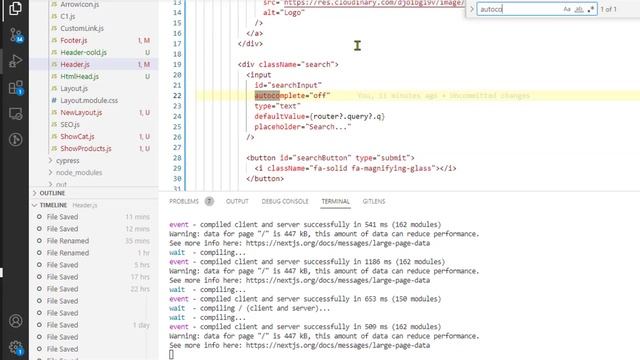
Task: Click the highlighted autocomplete attribute on line 22
Action: [279, 96]
